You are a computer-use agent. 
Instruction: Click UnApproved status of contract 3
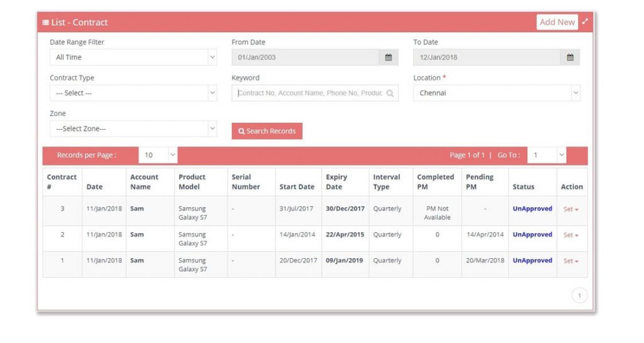(x=532, y=209)
